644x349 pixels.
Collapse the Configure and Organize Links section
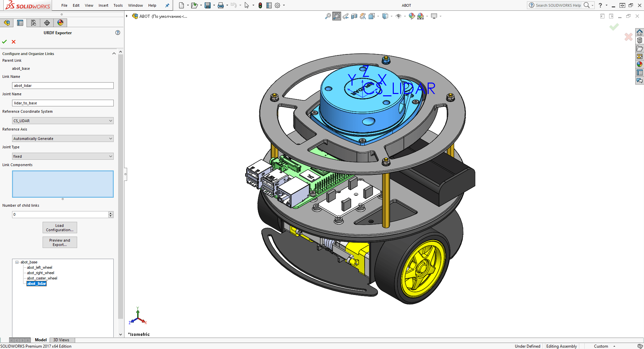114,53
